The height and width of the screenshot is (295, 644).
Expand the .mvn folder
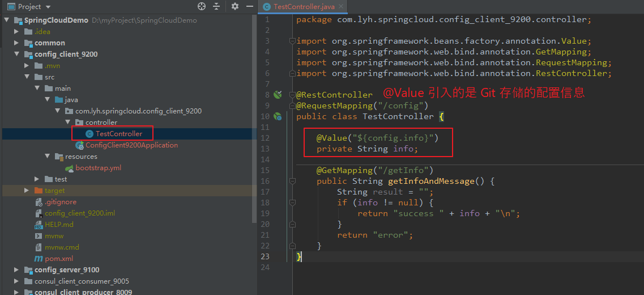pyautogui.click(x=27, y=66)
